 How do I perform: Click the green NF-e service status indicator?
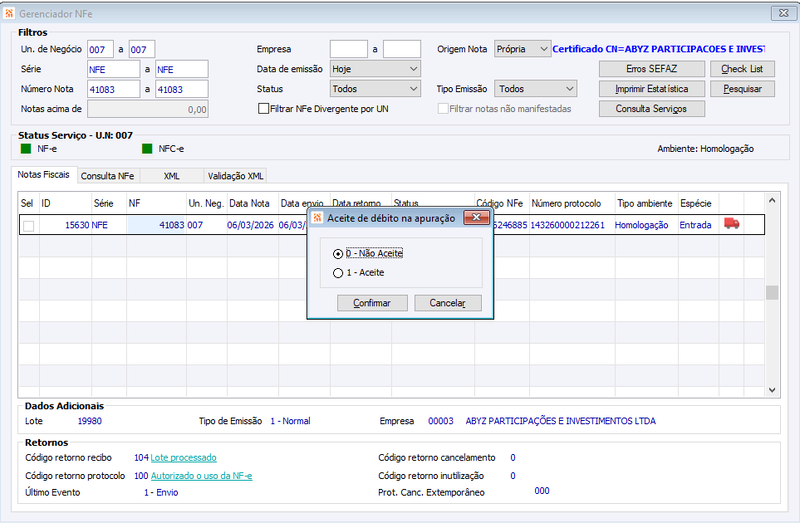[x=26, y=148]
